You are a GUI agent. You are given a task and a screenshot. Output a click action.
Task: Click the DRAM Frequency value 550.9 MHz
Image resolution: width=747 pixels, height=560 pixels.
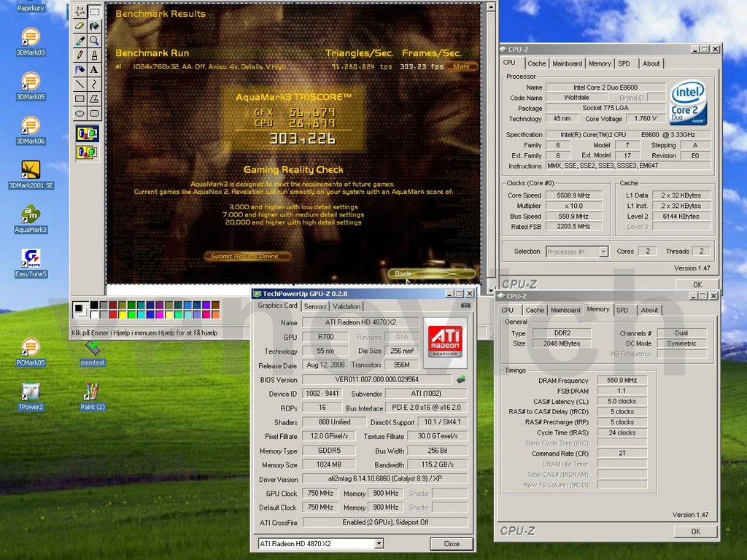click(x=622, y=381)
